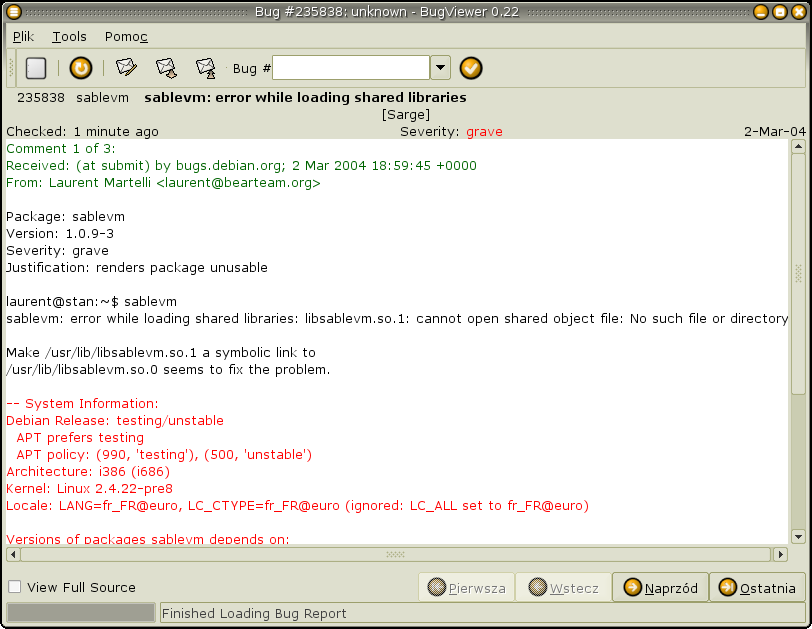Open the Tools menu
The height and width of the screenshot is (629, 812).
pos(69,37)
